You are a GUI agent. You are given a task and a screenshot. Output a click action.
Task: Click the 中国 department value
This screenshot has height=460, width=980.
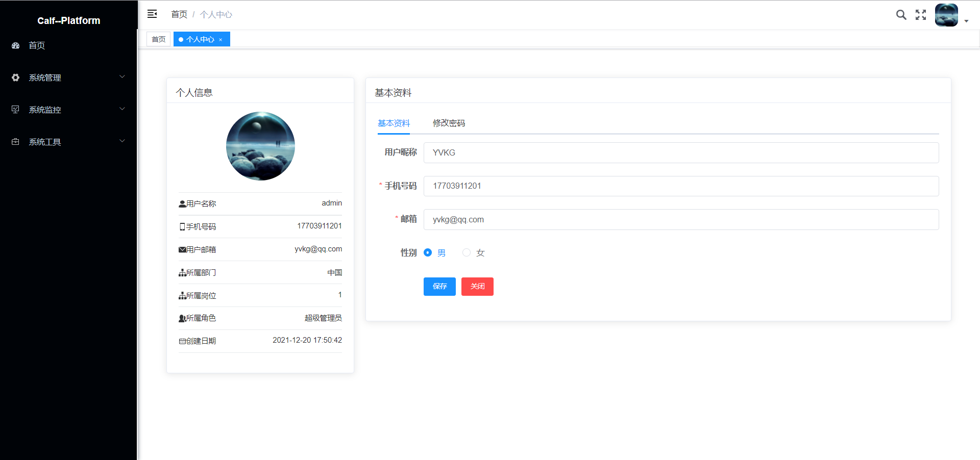click(335, 272)
